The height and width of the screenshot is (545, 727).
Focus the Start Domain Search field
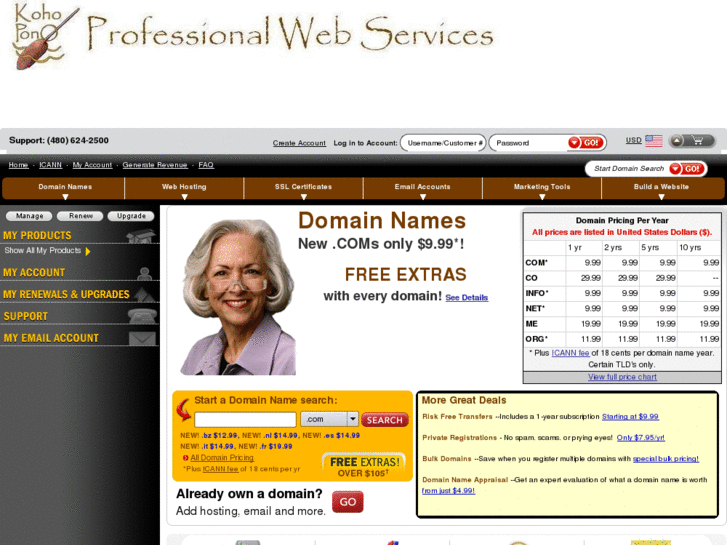point(628,169)
